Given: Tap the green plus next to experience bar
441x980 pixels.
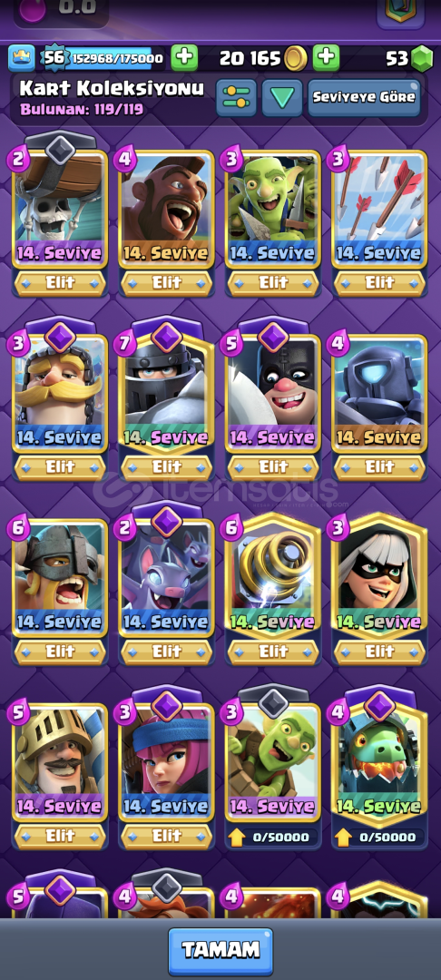Looking at the screenshot, I should (184, 58).
